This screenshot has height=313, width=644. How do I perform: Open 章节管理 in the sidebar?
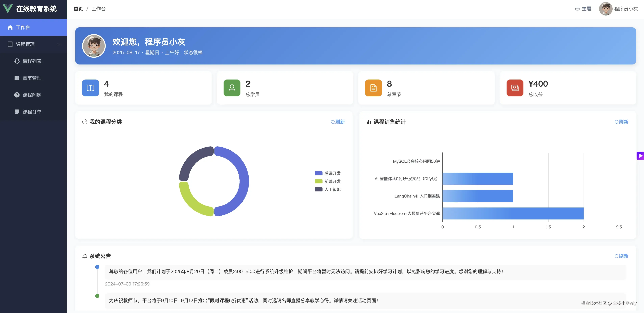(32, 78)
